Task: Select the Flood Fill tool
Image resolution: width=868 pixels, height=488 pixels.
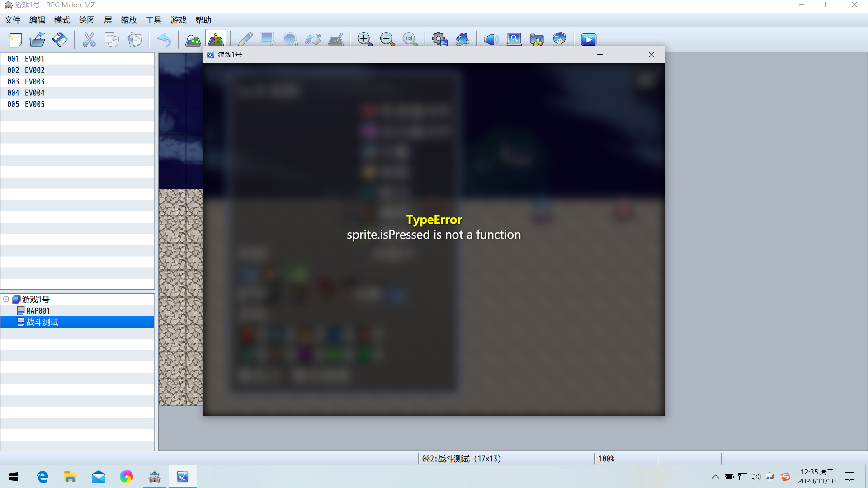Action: 313,40
